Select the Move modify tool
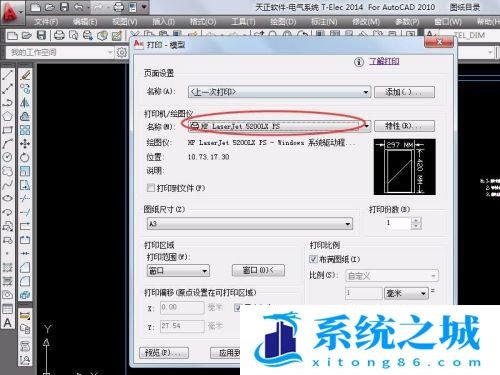The height and width of the screenshot is (375, 500). coord(25,144)
